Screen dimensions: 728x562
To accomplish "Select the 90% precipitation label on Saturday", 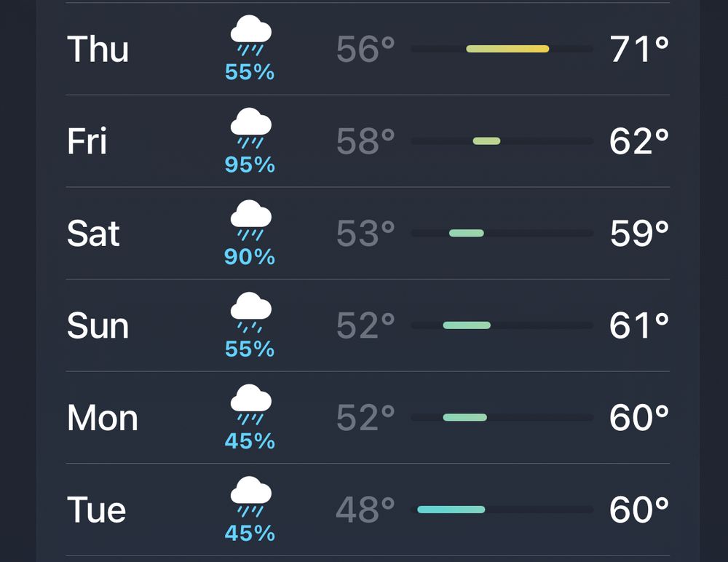I will point(250,256).
